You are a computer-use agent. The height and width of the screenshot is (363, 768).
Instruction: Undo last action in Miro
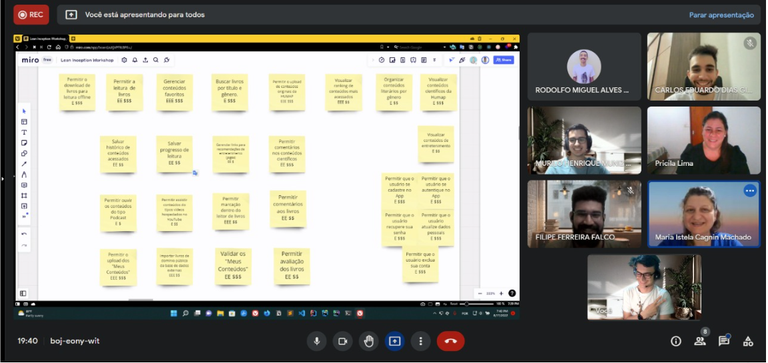point(24,234)
